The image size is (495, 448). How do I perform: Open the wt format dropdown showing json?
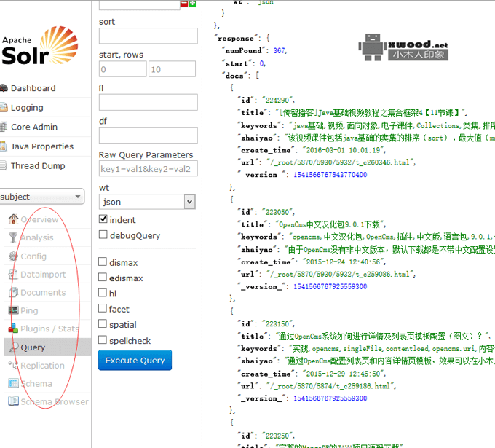coord(148,202)
